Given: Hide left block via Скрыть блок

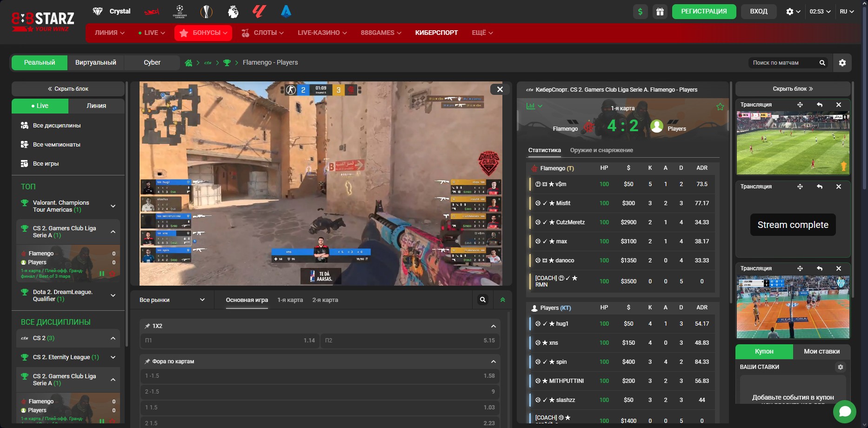Looking at the screenshot, I should pos(68,89).
